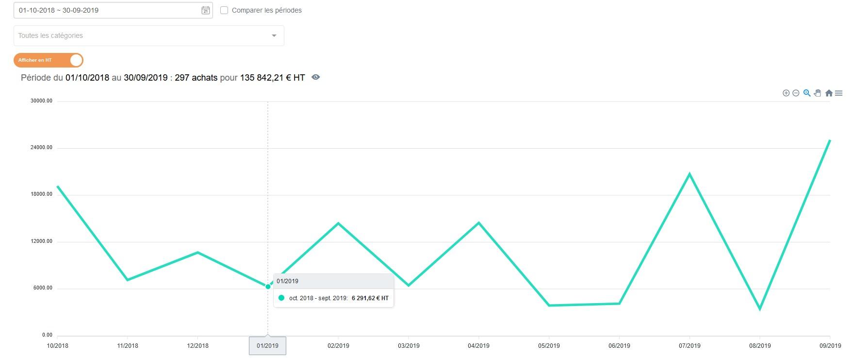The height and width of the screenshot is (358, 868).
Task: Click the '297 achats' count text
Action: [x=196, y=78]
